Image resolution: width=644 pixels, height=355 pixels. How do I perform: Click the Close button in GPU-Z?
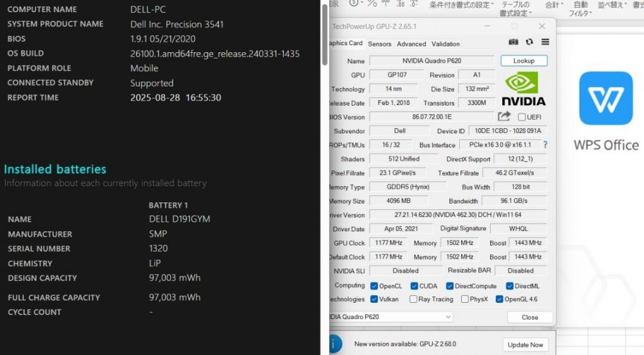[529, 317]
